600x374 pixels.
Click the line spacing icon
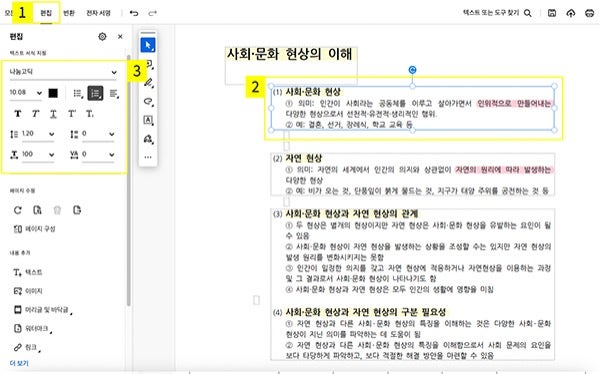coord(14,134)
